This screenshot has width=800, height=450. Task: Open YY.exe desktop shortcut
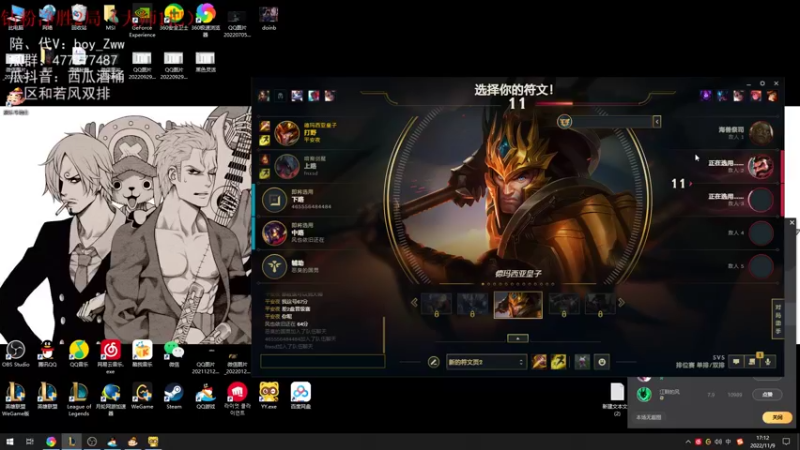(x=268, y=396)
